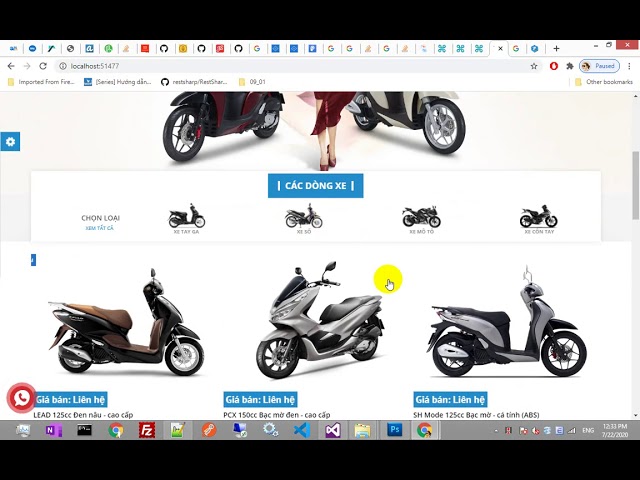Select the XE MÔ TÔ category icon
This screenshot has width=640, height=480.
[x=422, y=218]
